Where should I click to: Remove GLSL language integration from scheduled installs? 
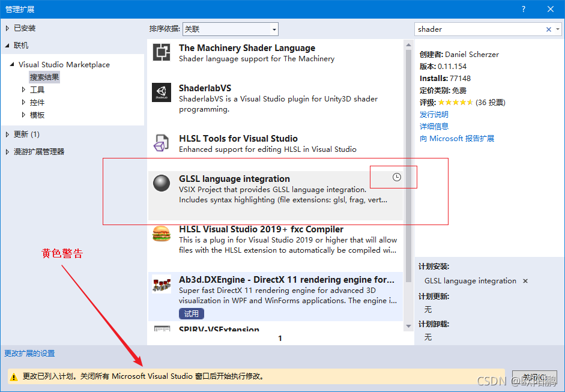tap(525, 281)
